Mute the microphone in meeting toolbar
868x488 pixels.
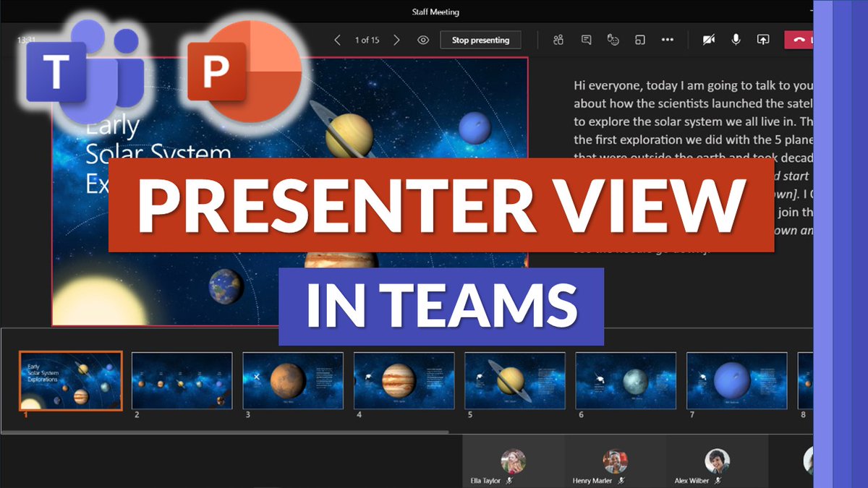(x=736, y=40)
